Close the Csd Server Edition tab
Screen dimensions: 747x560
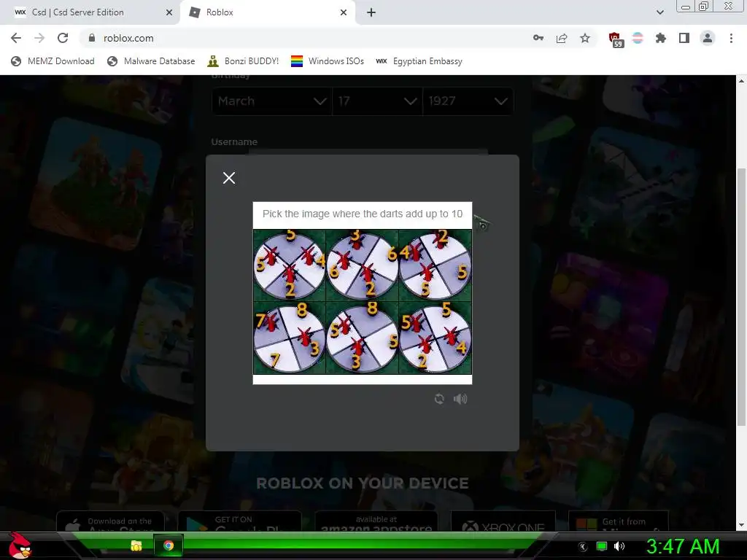pos(169,12)
